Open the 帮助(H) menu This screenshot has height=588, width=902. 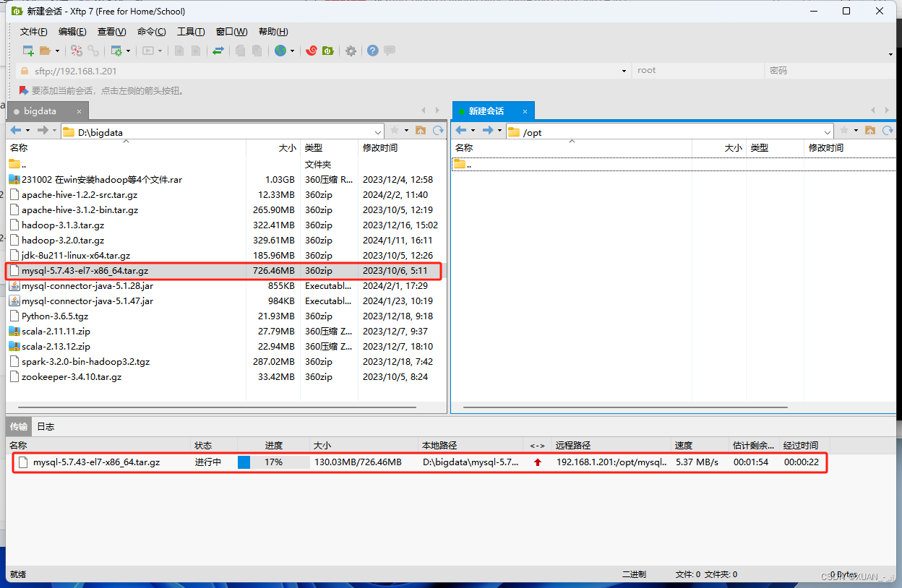[272, 32]
